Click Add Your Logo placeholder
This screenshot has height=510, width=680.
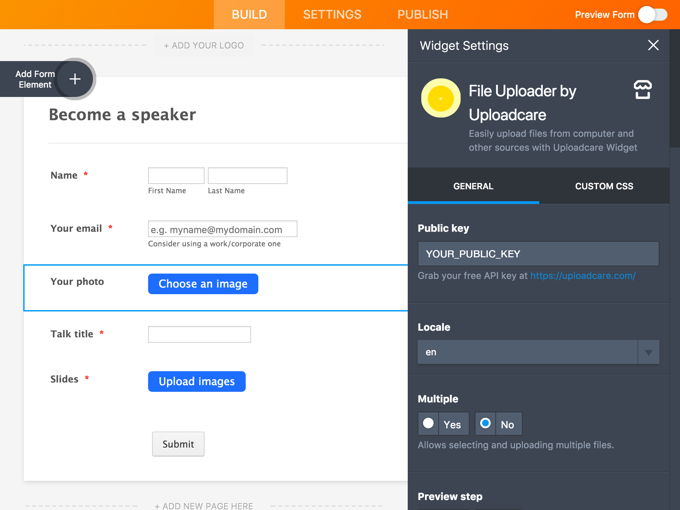tap(203, 46)
